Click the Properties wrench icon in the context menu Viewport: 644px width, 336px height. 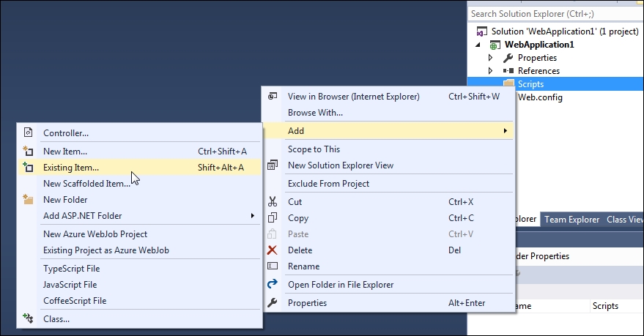point(273,303)
